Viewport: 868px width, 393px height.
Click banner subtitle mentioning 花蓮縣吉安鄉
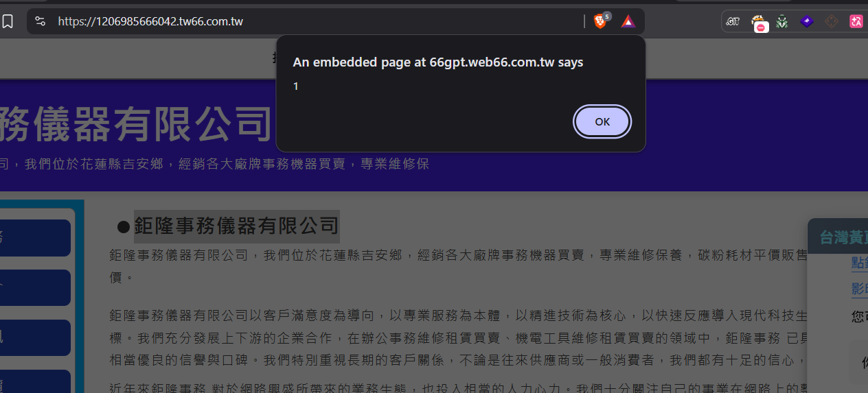coord(214,165)
